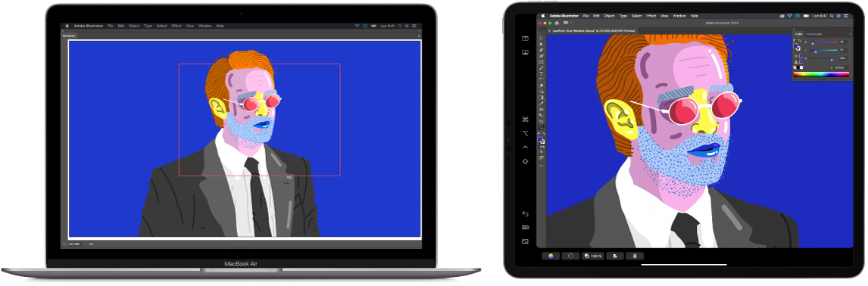
Task: Open the Object menu on iPad screen
Action: coord(609,16)
